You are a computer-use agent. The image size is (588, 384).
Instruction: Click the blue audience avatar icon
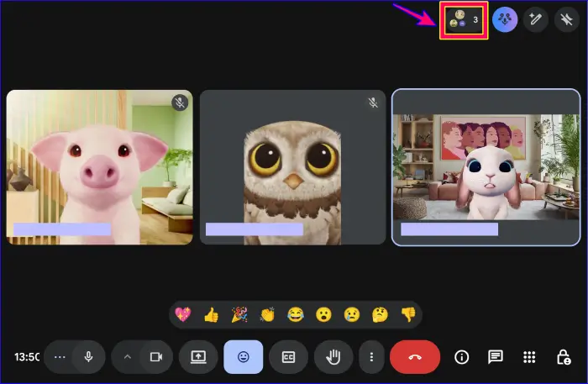[505, 19]
